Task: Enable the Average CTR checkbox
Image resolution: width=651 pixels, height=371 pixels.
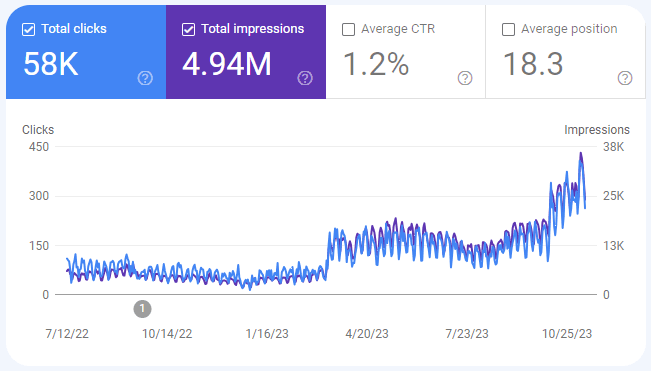Action: (348, 29)
